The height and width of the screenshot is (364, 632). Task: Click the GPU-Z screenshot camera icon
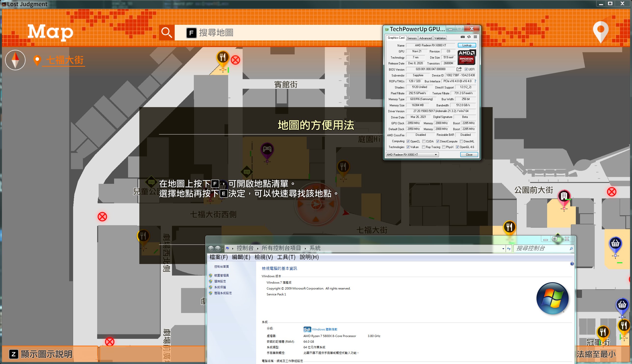[x=463, y=37]
